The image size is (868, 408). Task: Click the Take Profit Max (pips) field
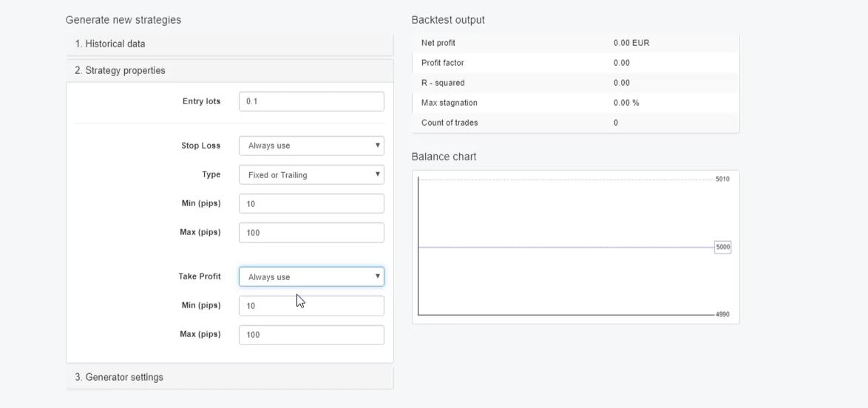[311, 334]
